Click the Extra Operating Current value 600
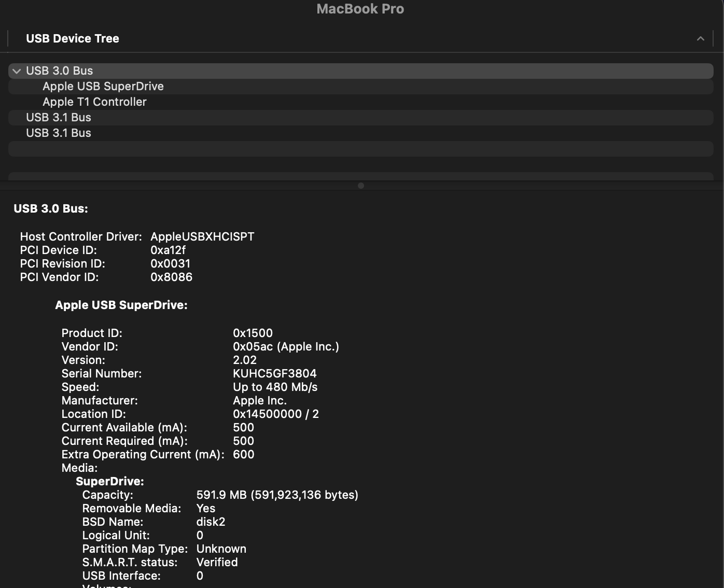This screenshot has height=588, width=724. click(243, 454)
